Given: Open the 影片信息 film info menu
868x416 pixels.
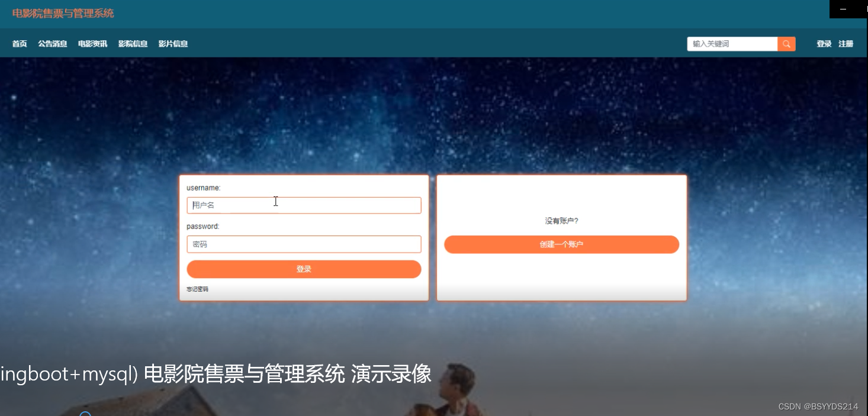Looking at the screenshot, I should (x=173, y=44).
